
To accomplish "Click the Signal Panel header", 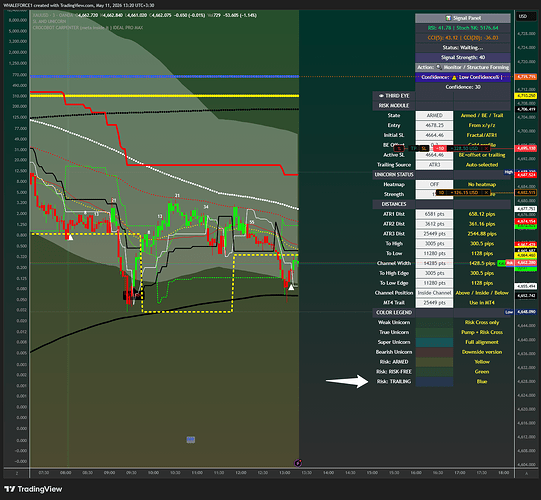I will point(463,18).
